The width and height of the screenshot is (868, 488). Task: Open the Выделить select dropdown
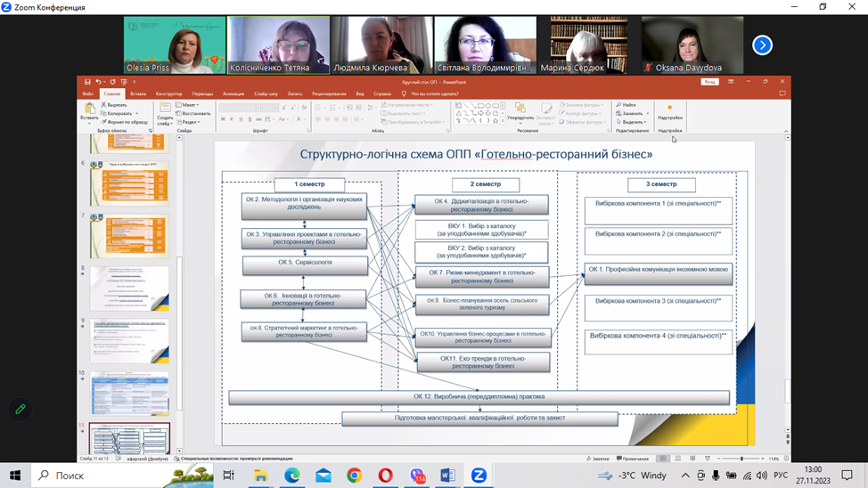[x=633, y=122]
